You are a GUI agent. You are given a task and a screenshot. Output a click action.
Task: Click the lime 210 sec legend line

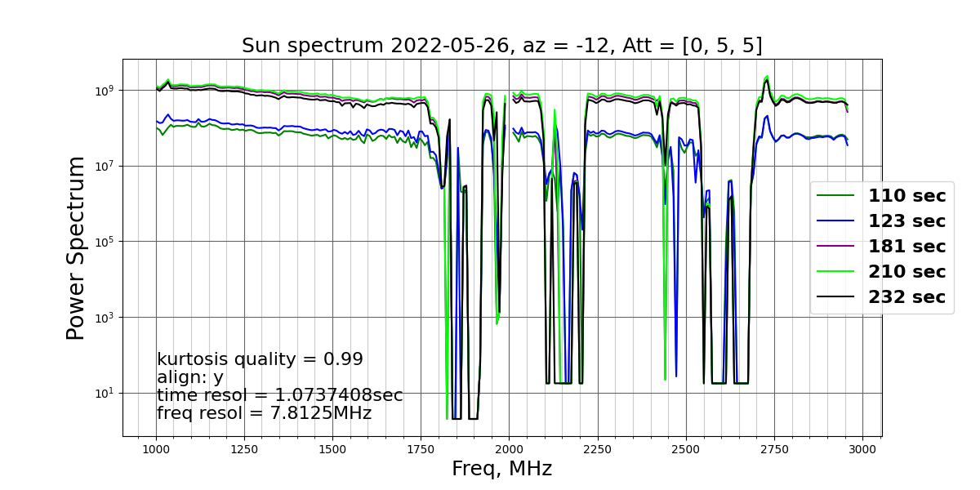835,272
